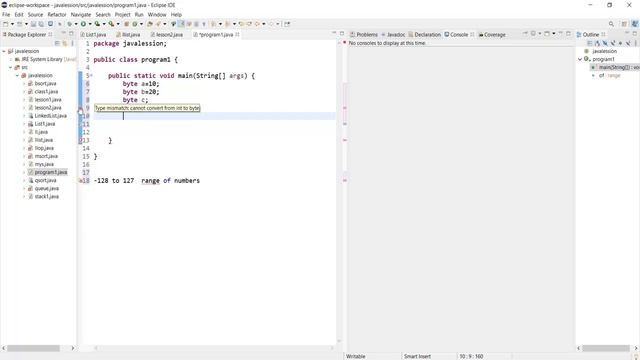Click the New Java Class icon
The image size is (640, 360).
[134, 24]
